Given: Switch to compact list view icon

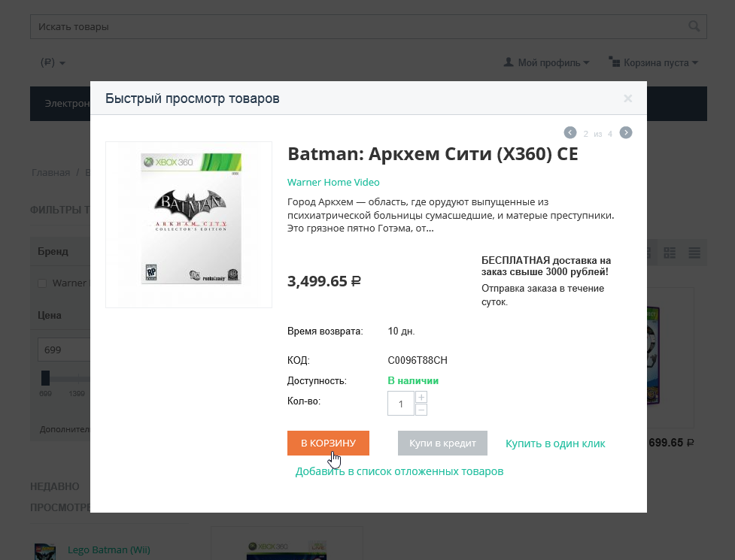Looking at the screenshot, I should click(694, 253).
